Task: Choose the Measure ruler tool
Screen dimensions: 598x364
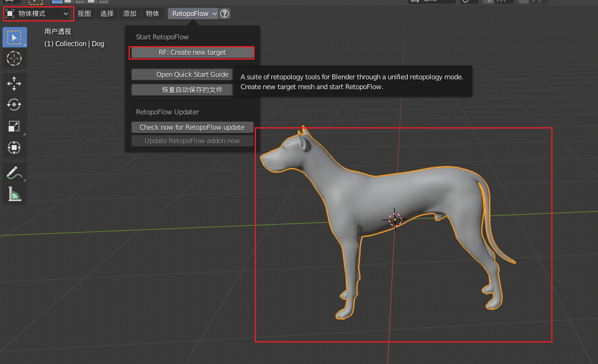Action: (15, 194)
